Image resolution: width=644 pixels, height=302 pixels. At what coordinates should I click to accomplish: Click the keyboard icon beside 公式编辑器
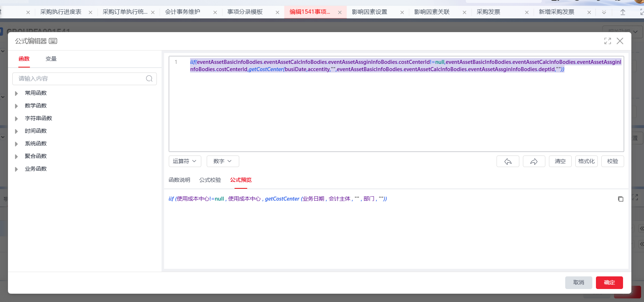click(53, 41)
